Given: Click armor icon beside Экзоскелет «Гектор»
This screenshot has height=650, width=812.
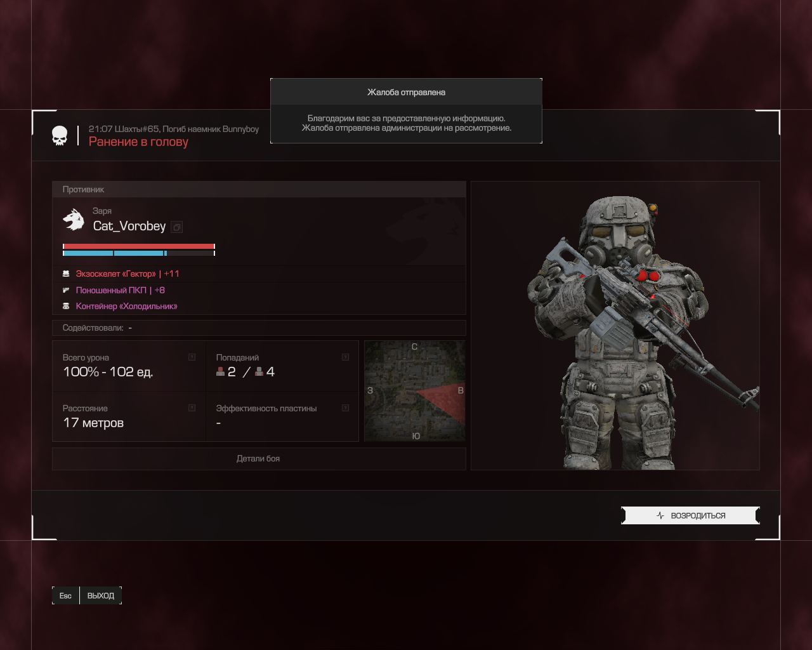Looking at the screenshot, I should point(66,274).
